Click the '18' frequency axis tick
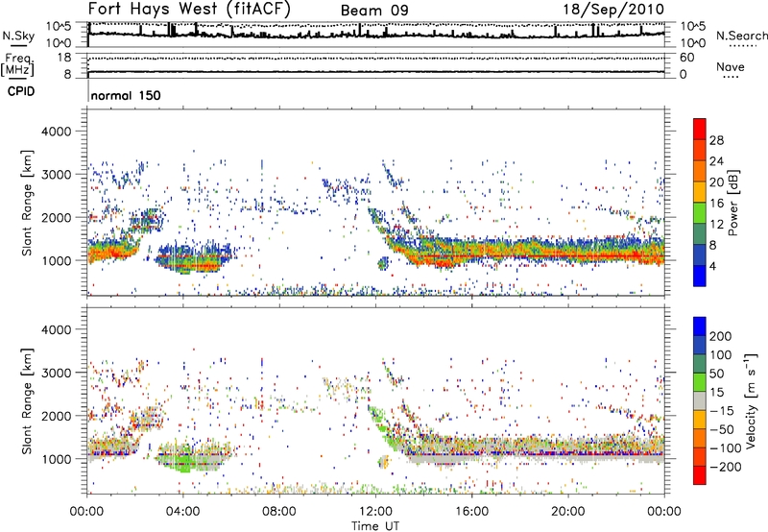This screenshot has height=532, width=768. tap(63, 58)
